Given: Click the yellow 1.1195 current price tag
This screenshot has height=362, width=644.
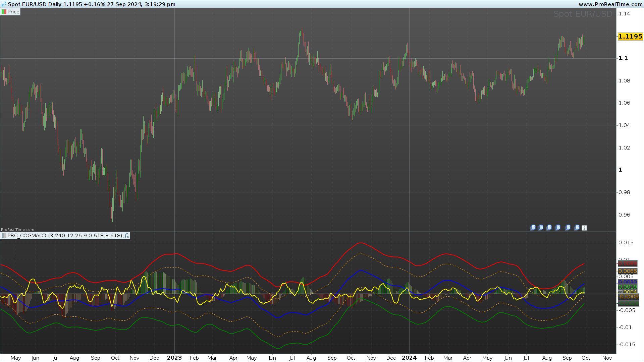Looking at the screenshot, I should [x=630, y=37].
